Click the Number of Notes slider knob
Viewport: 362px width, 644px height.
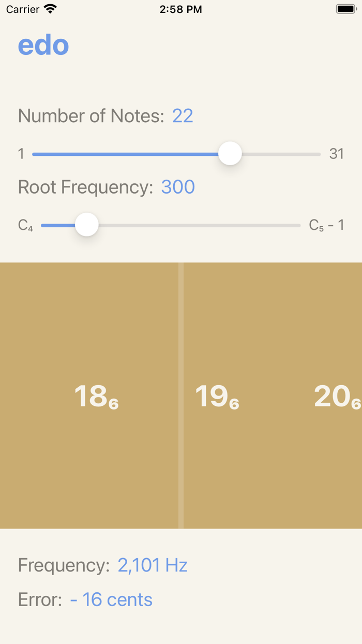[x=230, y=154]
